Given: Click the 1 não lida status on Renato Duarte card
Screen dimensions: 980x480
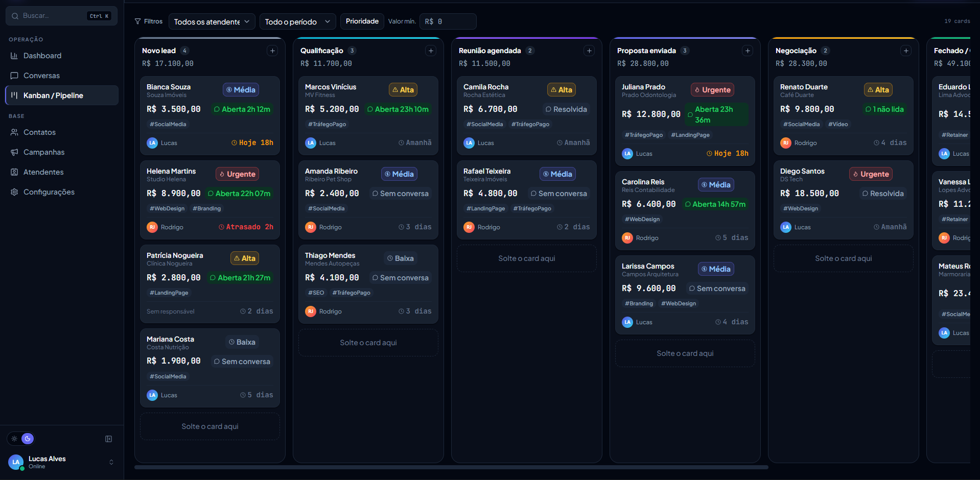Looking at the screenshot, I should pyautogui.click(x=884, y=109).
